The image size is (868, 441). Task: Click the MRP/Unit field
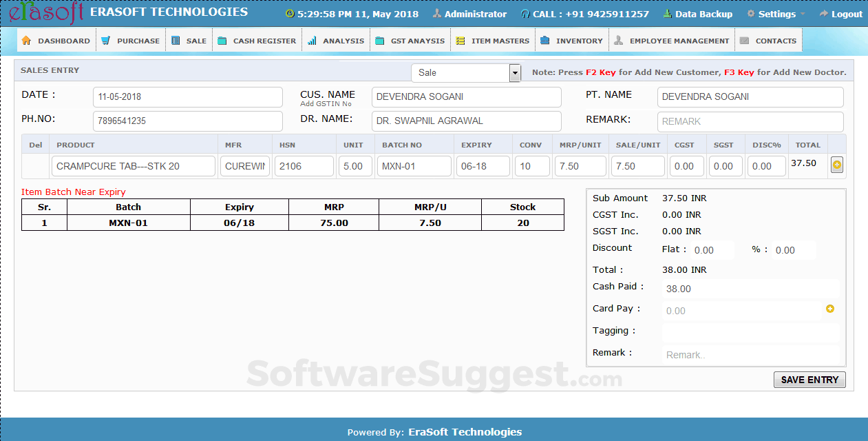coord(580,166)
